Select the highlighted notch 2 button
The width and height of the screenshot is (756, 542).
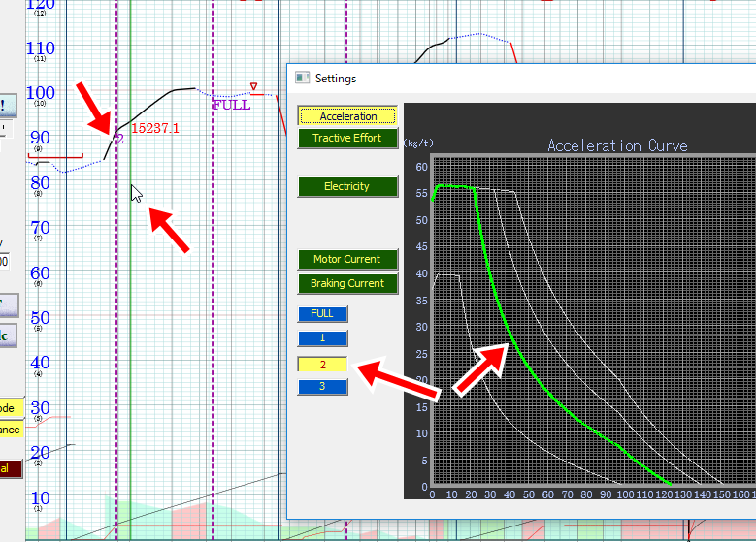(322, 365)
